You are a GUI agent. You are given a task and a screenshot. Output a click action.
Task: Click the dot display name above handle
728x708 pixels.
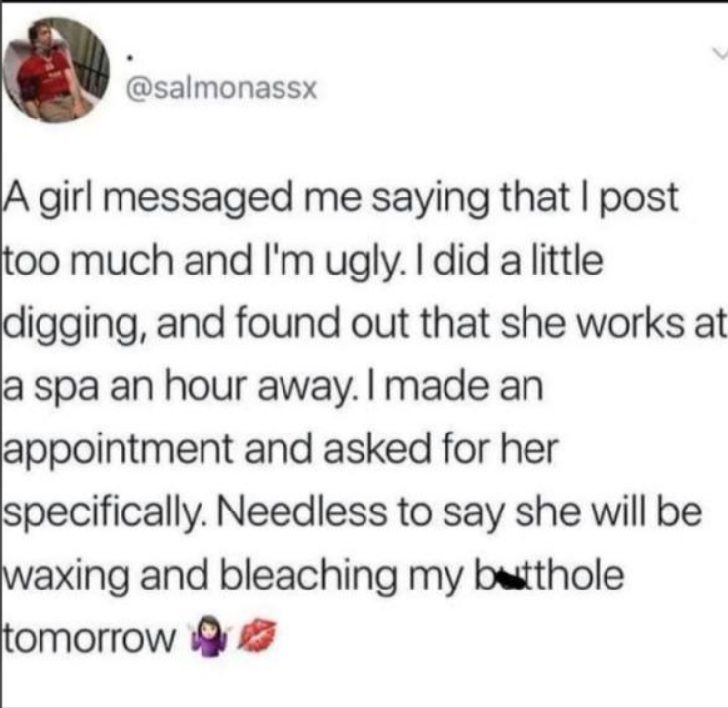click(x=131, y=58)
